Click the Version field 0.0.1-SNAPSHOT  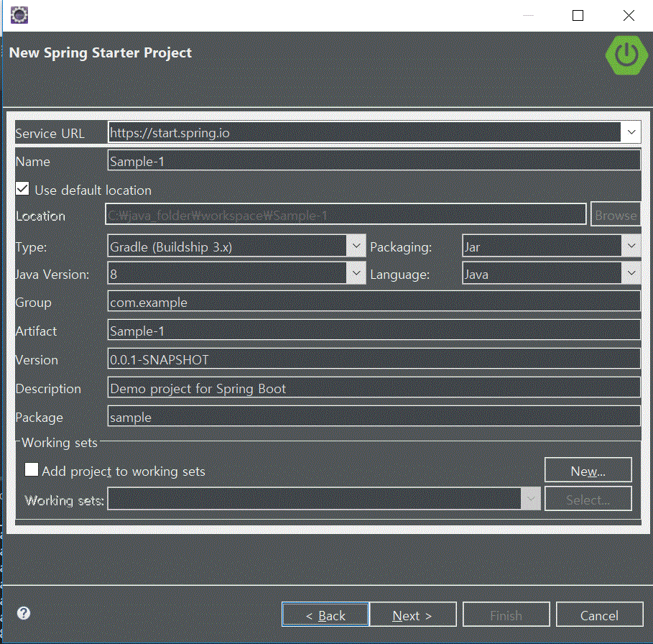tap(374, 359)
